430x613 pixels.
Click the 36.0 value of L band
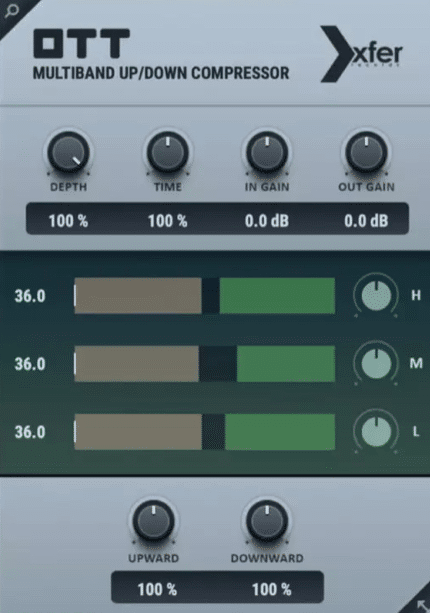(x=30, y=432)
